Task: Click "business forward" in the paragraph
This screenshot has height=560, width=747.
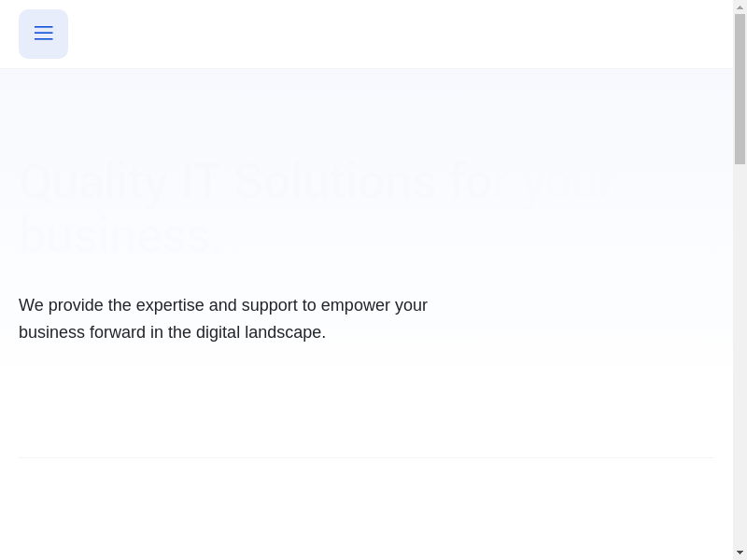Action: 82,332
